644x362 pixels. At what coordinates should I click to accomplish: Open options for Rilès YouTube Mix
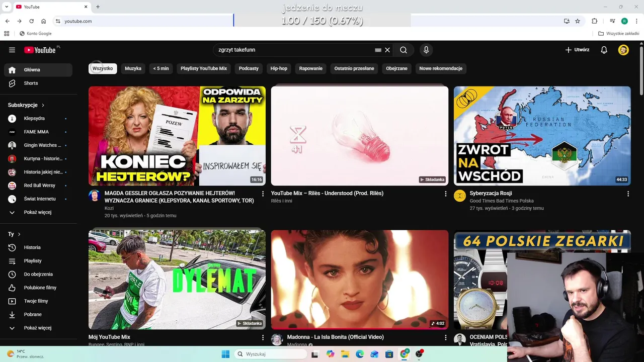coord(445,194)
